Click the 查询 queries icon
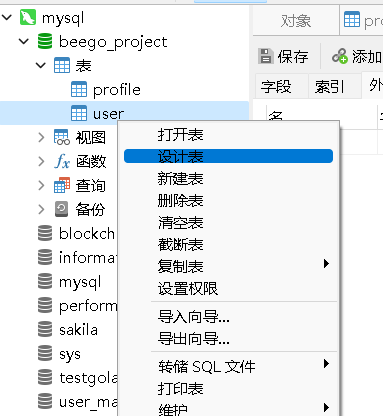 62,185
